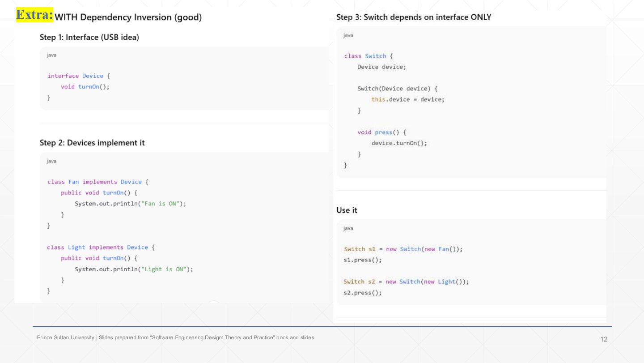Image resolution: width=644 pixels, height=363 pixels.
Task: Click the "java" label above the class Switch code
Action: point(348,35)
